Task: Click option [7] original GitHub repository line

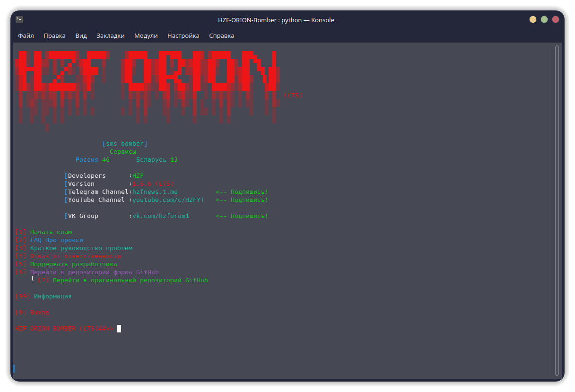Action: pyautogui.click(x=123, y=280)
